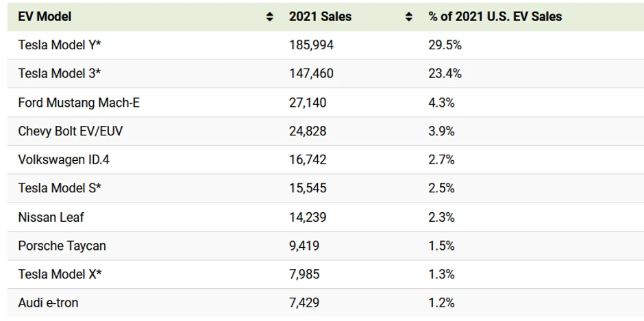Select the 27,140 sales cell
Image resolution: width=644 pixels, height=321 pixels.
click(x=308, y=103)
